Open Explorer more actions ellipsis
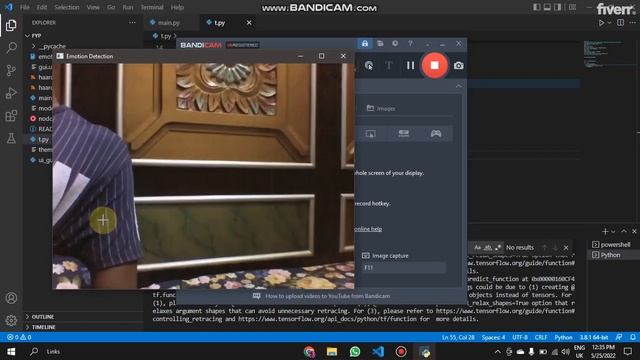Viewport: 640px width, 360px height. tap(132, 23)
